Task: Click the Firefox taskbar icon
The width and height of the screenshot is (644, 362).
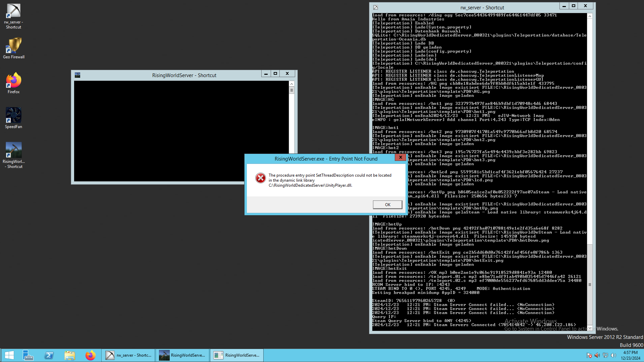Action: 90,355
